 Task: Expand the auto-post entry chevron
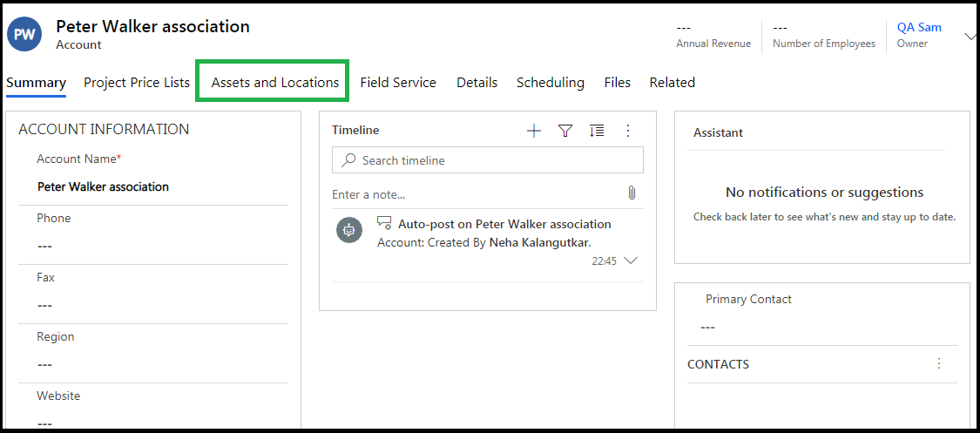[632, 260]
